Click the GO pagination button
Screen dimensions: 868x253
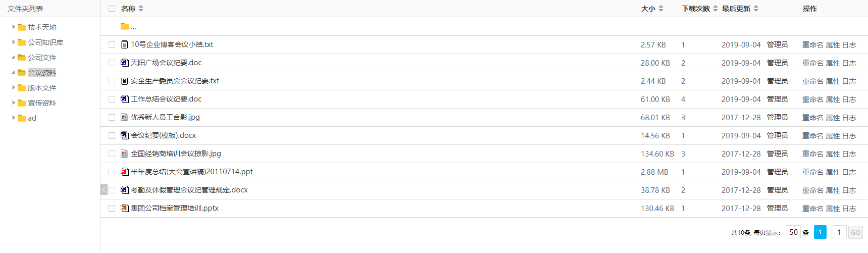click(x=855, y=232)
